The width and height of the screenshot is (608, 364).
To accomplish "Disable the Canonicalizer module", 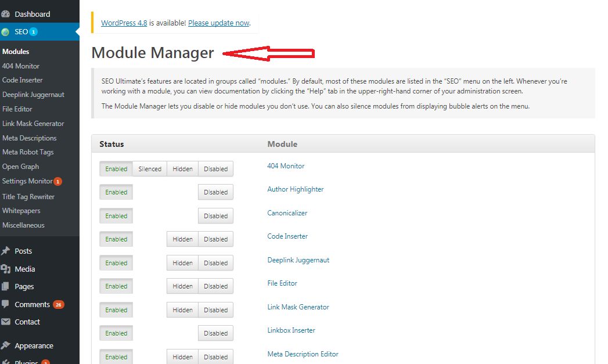I will (x=215, y=216).
